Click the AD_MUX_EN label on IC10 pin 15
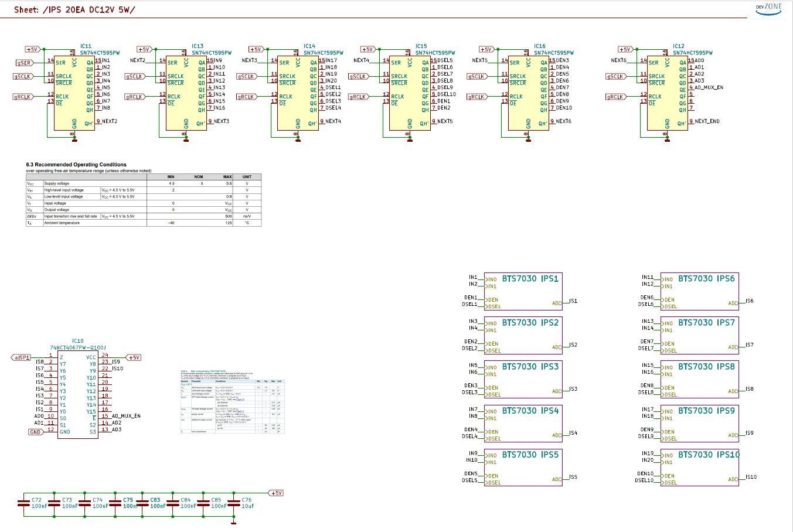 126,416
